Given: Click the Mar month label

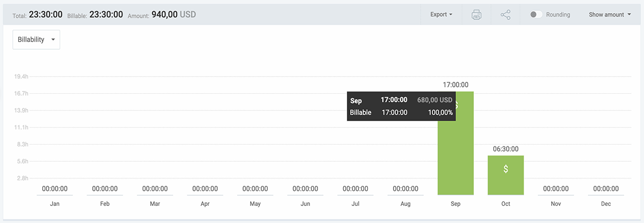Looking at the screenshot, I should click(x=155, y=204).
